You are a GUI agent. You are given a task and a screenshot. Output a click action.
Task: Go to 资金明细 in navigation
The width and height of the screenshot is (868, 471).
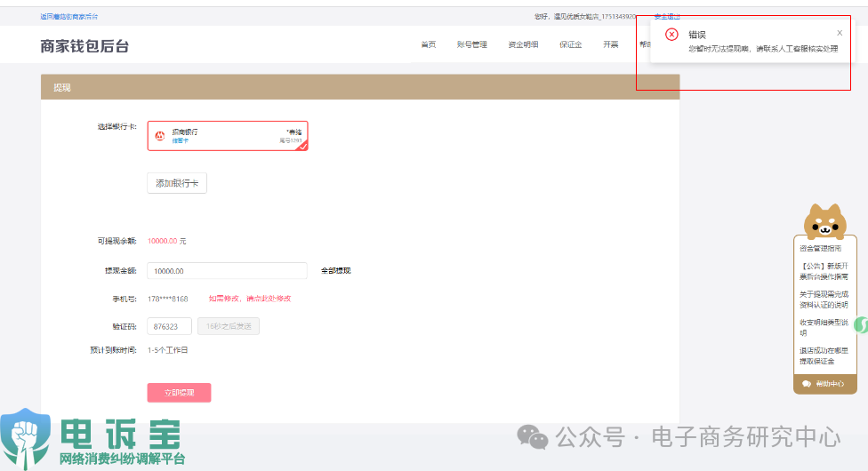(523, 44)
